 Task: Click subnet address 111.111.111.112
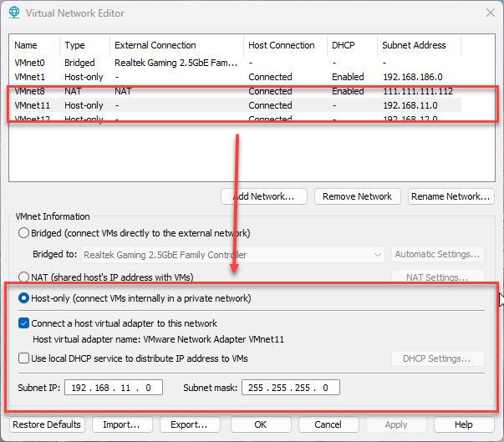tap(418, 91)
